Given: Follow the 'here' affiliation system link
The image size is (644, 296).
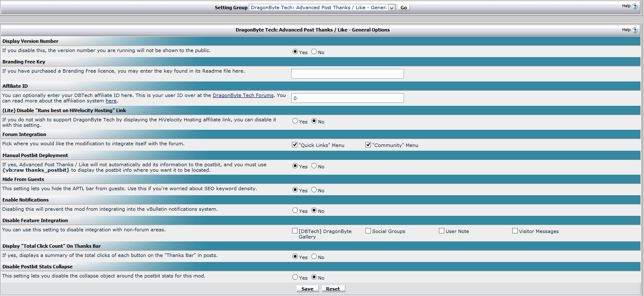Looking at the screenshot, I should tap(111, 101).
